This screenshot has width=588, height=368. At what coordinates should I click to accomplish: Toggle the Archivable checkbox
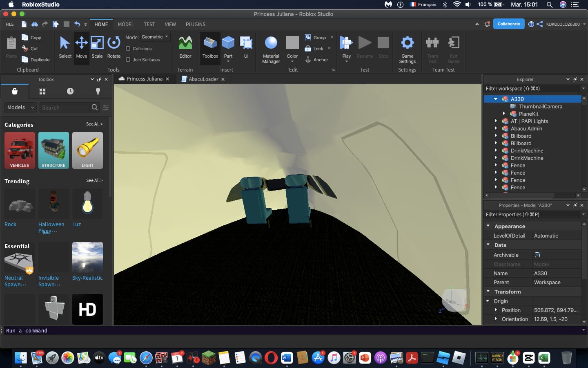click(537, 255)
